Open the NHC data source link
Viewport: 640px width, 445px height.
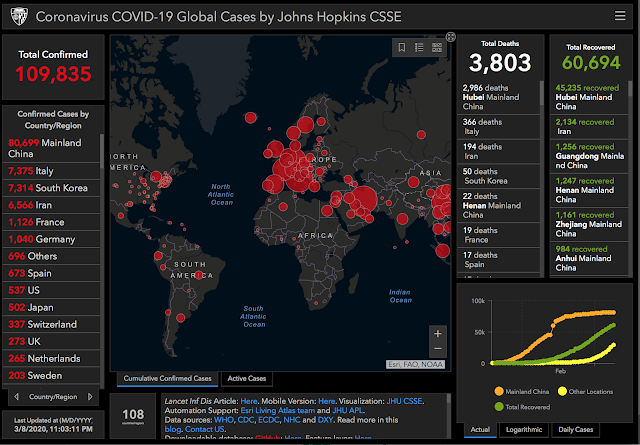coord(292,420)
